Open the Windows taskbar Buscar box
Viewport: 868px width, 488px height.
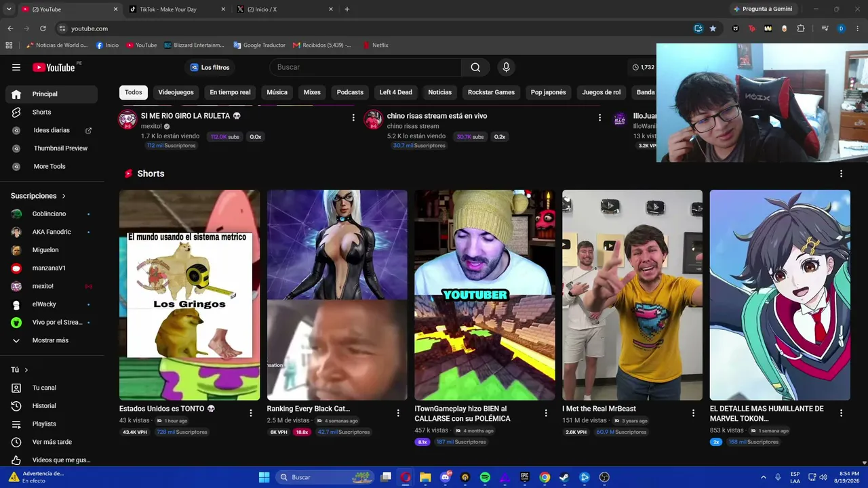[x=324, y=477]
